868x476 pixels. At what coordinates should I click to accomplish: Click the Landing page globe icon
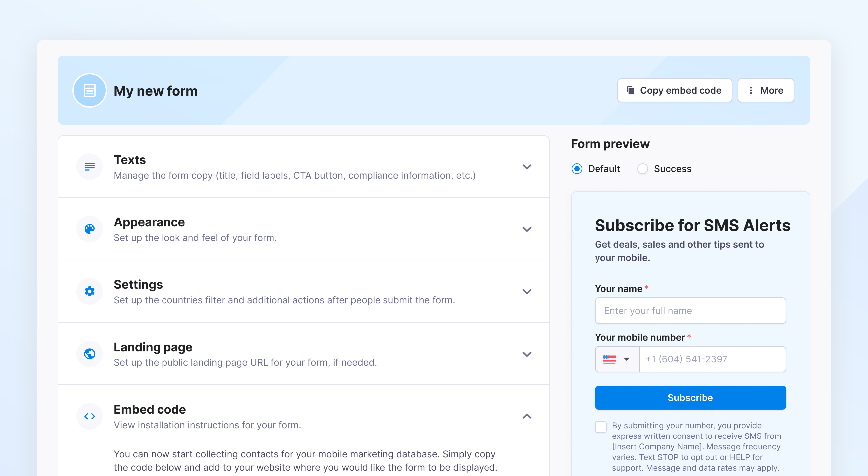[x=90, y=354]
